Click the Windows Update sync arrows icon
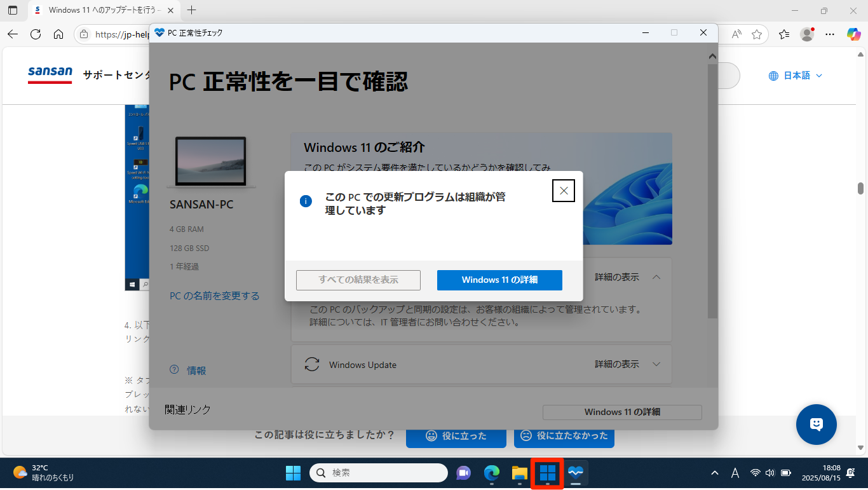Screen dimensions: 868x490 (312, 364)
